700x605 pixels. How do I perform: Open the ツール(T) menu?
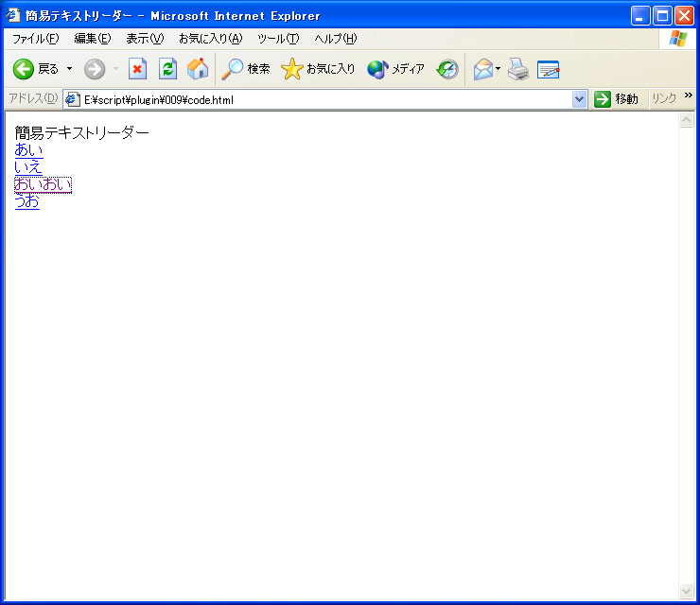click(x=278, y=39)
